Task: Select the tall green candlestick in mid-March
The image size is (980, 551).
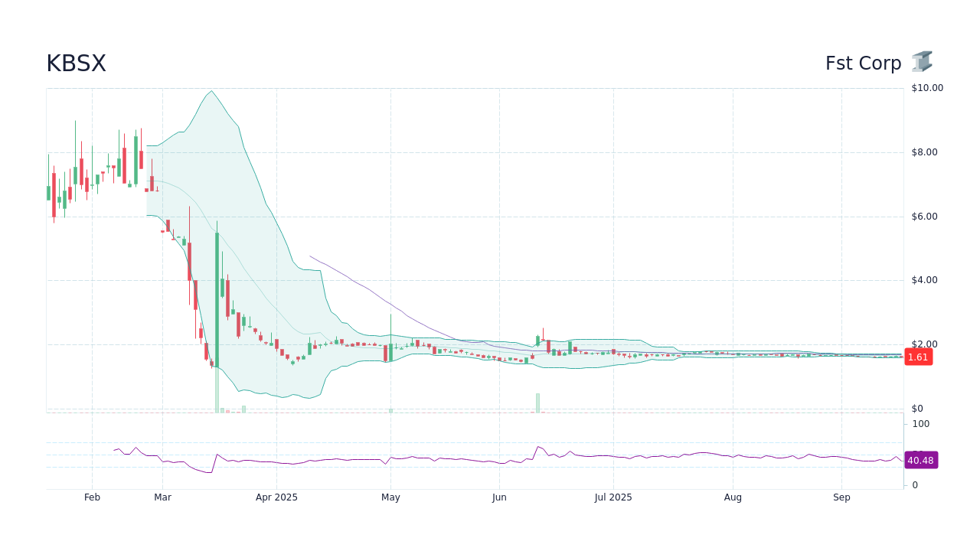Action: click(216, 298)
